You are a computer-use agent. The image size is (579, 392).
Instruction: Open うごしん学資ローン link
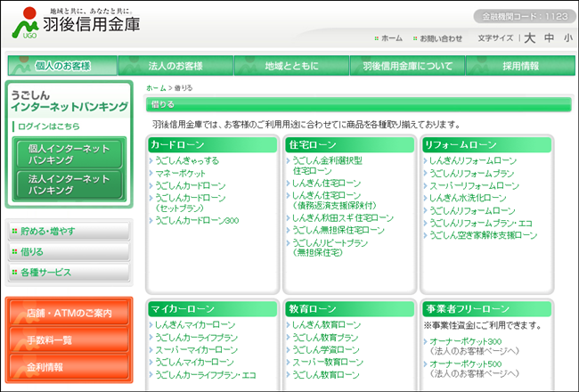pos(326,350)
